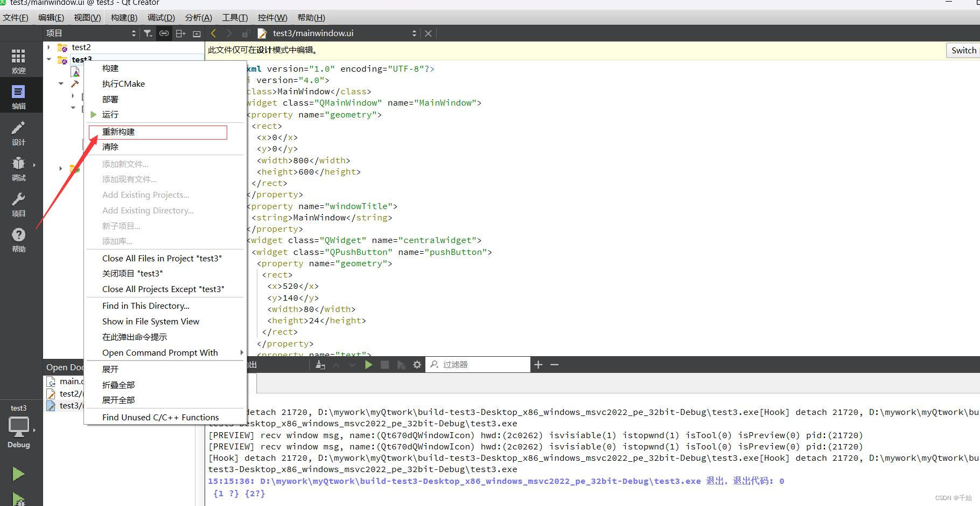The image size is (980, 506).
Task: Select the test2 project in the tree
Action: coord(81,47)
